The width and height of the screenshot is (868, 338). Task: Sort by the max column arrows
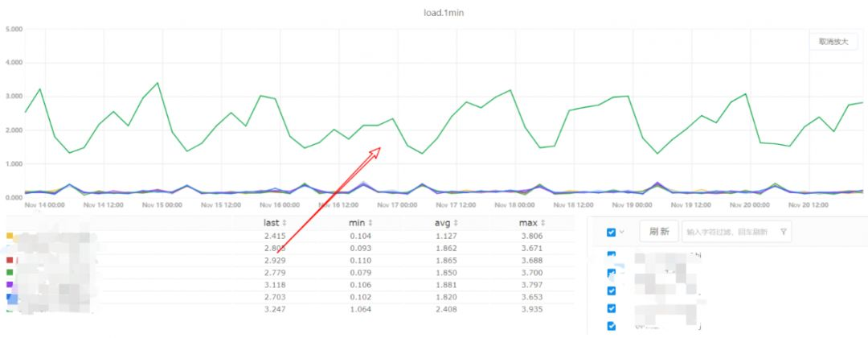pyautogui.click(x=542, y=223)
